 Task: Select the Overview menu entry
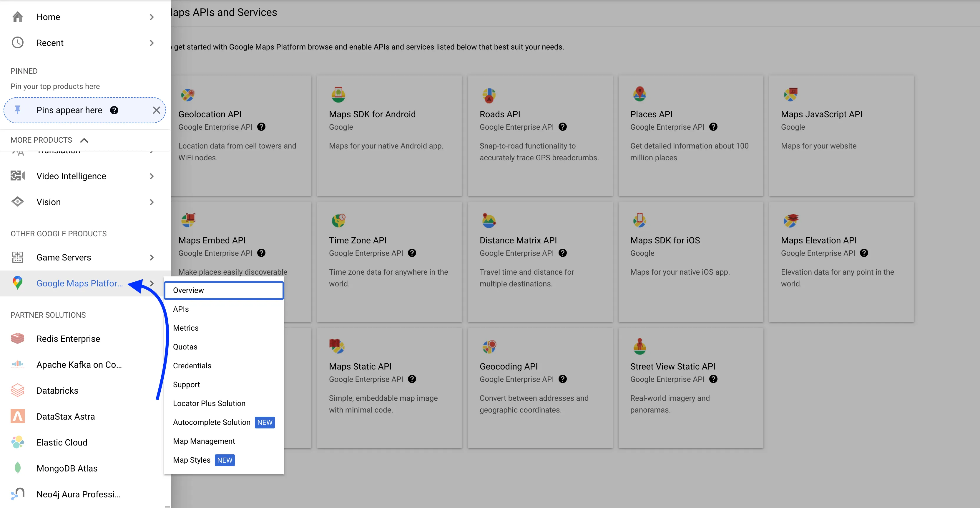(x=188, y=290)
